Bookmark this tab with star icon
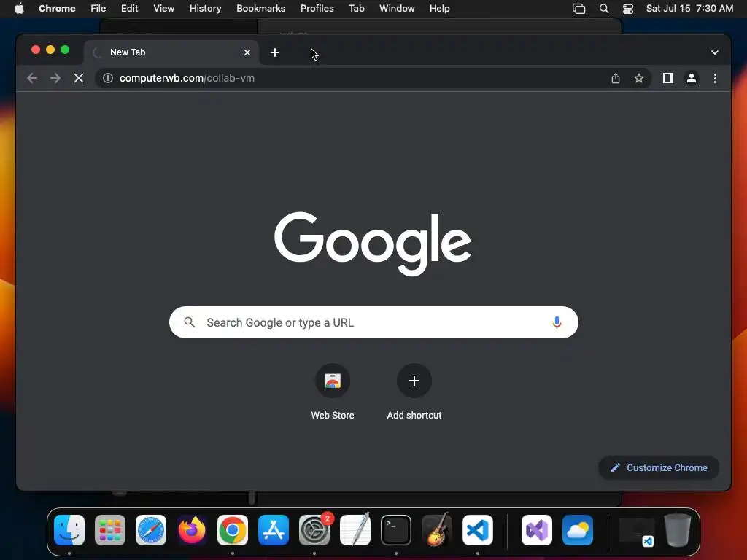Screen dimensions: 747x560 coord(639,78)
